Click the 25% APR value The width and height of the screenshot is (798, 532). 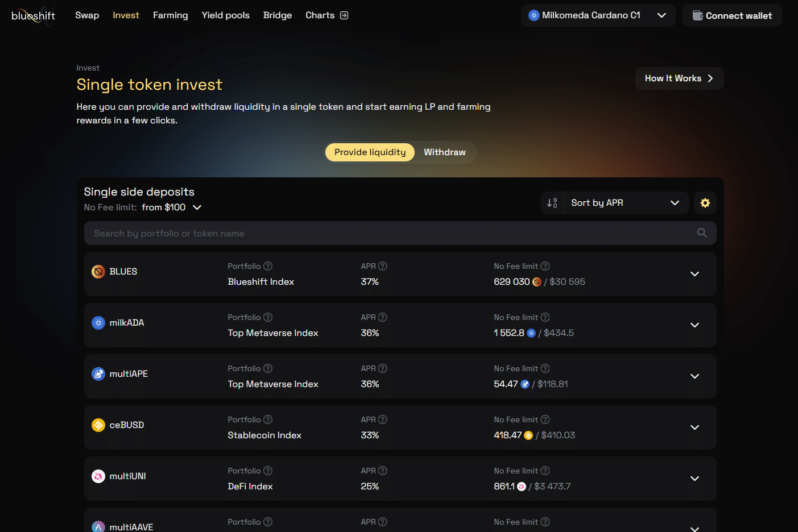[370, 487]
